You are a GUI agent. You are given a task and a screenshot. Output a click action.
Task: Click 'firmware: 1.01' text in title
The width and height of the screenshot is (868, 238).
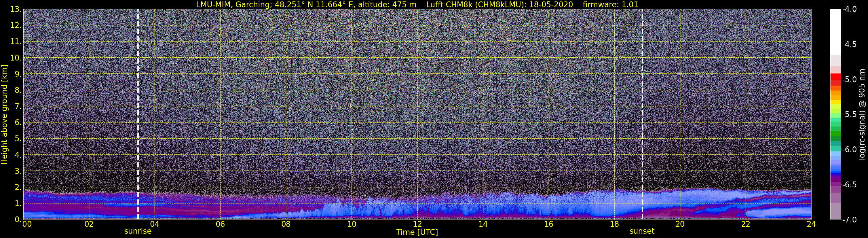[x=610, y=4]
